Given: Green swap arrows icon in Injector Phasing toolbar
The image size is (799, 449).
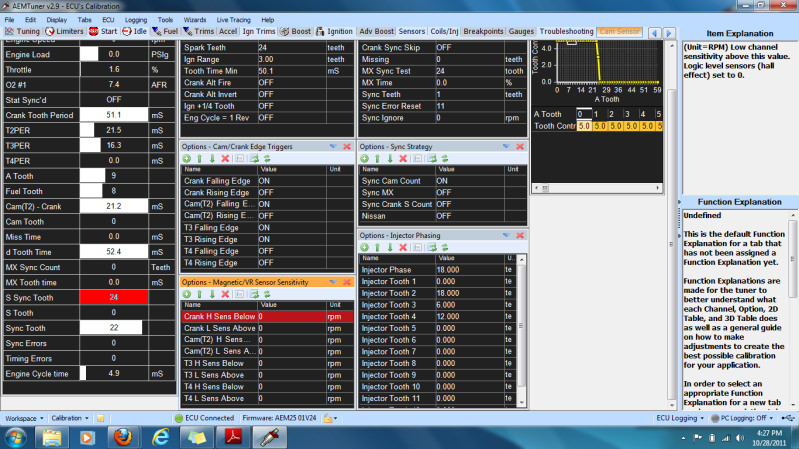Looking at the screenshot, I should tap(444, 247).
